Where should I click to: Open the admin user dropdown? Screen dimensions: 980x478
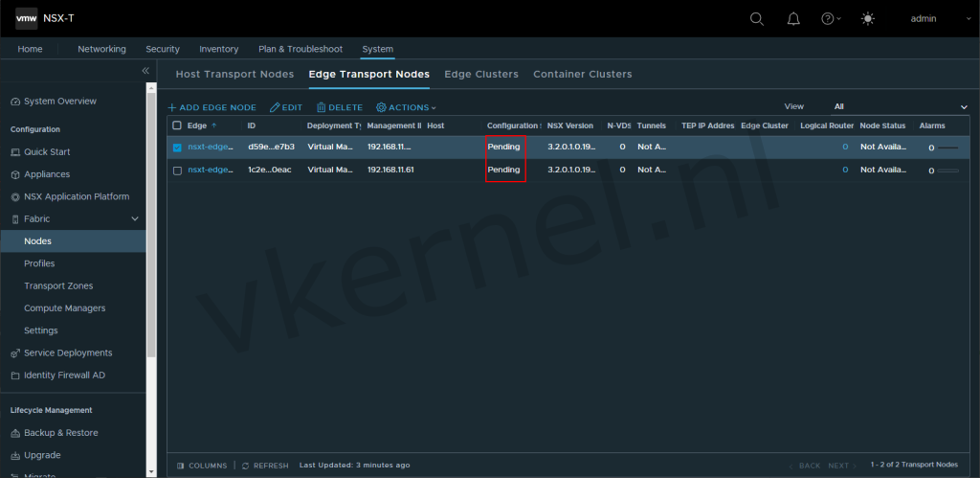[941, 19]
